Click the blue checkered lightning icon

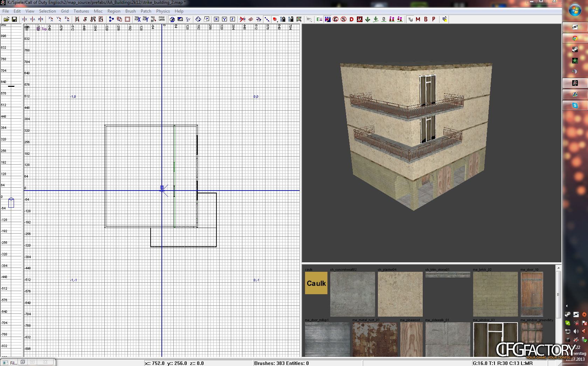(x=327, y=19)
